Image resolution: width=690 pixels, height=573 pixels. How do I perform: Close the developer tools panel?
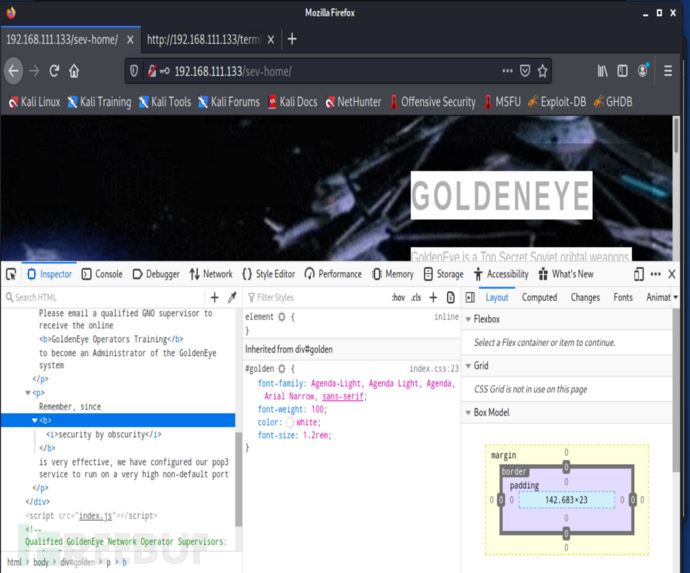(x=672, y=274)
